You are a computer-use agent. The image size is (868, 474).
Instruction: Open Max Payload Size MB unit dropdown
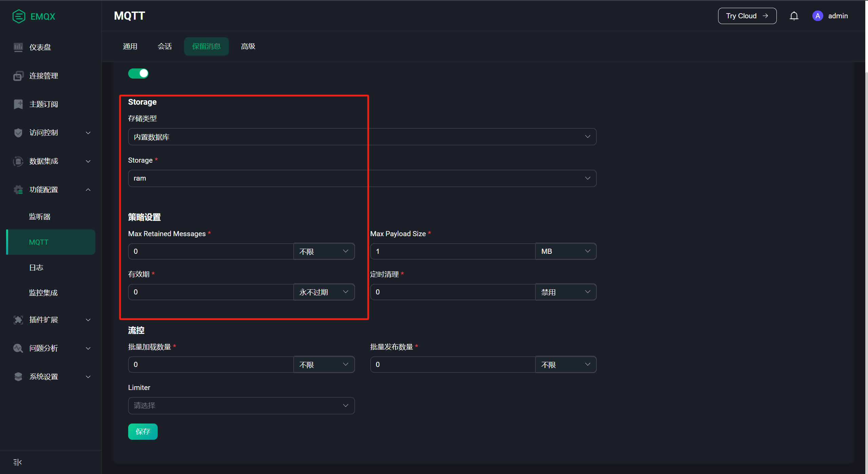565,251
